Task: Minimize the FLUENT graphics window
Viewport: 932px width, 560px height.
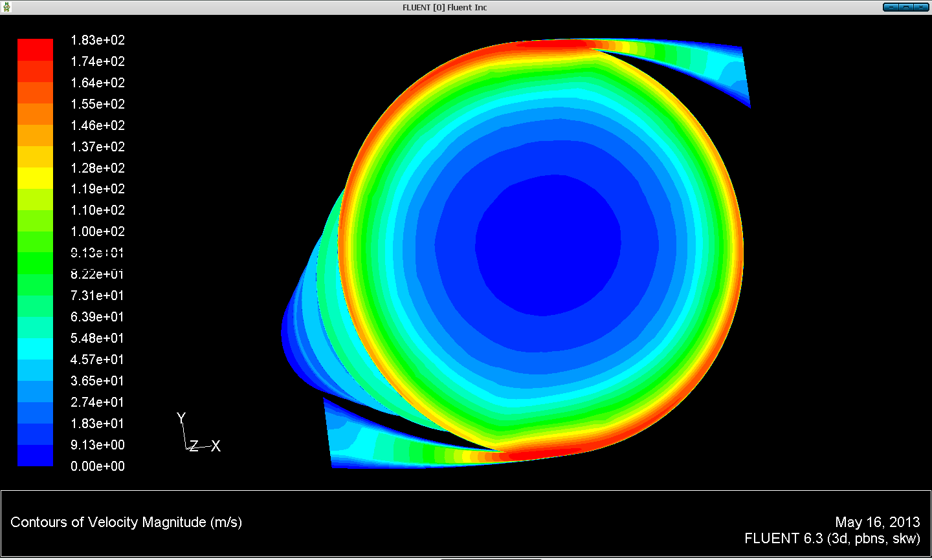Action: point(891,7)
